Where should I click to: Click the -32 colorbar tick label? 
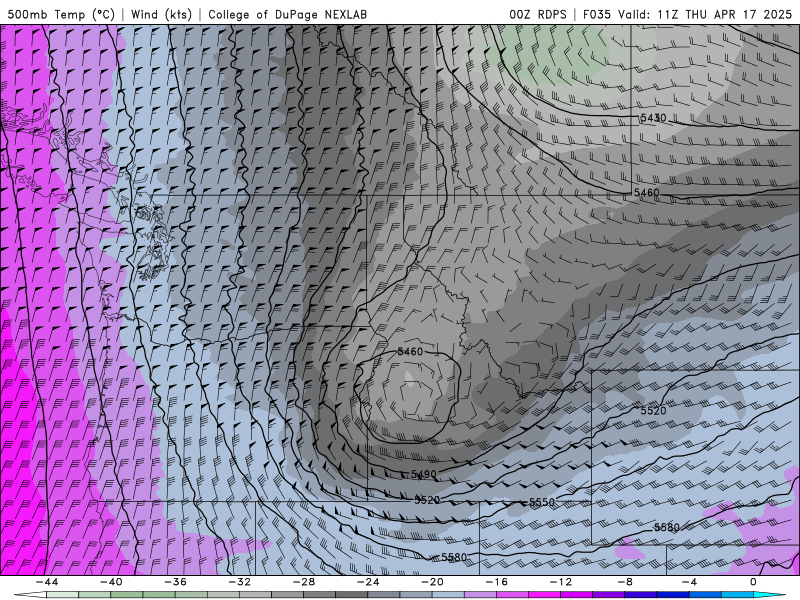(x=239, y=582)
